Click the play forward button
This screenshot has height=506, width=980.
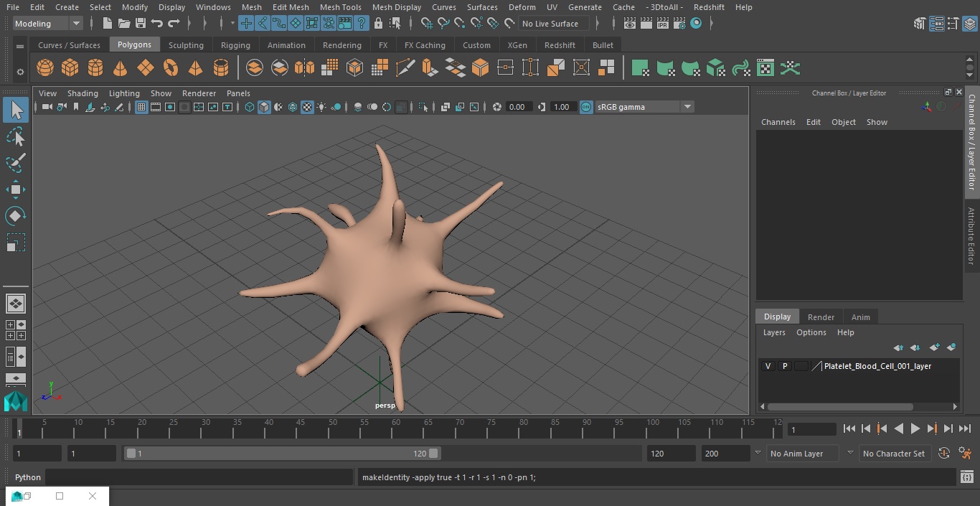pos(915,428)
